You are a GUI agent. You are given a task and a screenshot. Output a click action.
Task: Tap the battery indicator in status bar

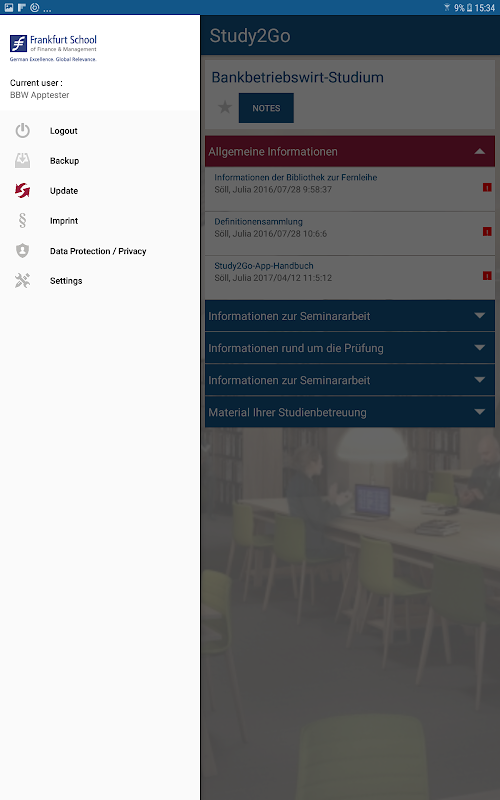pyautogui.click(x=469, y=8)
